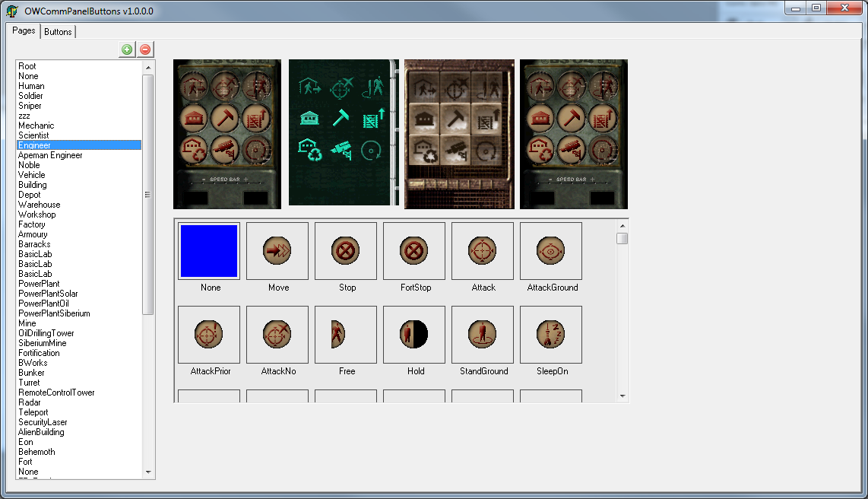Image resolution: width=868 pixels, height=499 pixels.
Task: Select OilDrillingTower in the list
Action: [x=79, y=333]
